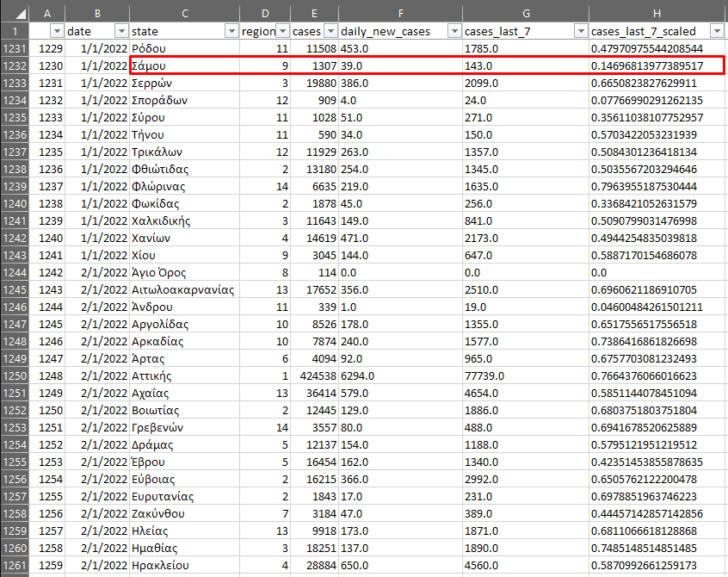
Task: Click the date header cell
Action: (97, 31)
